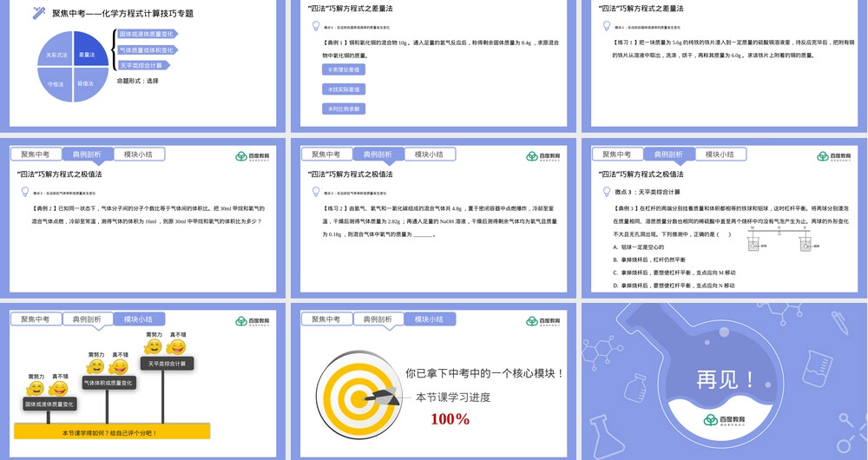Click the yellow 本节课学得如何 bar
This screenshot has height=460, width=868.
[x=112, y=431]
